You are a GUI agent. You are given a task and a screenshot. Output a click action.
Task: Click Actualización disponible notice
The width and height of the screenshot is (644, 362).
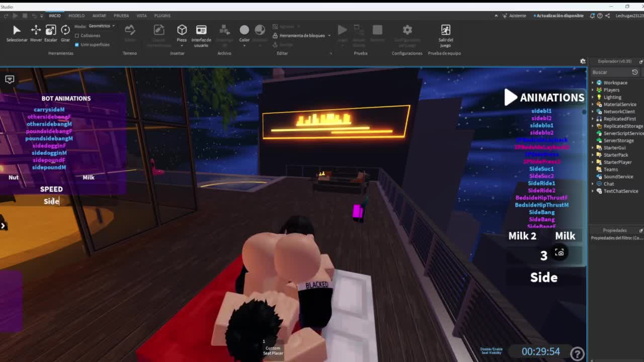click(559, 16)
